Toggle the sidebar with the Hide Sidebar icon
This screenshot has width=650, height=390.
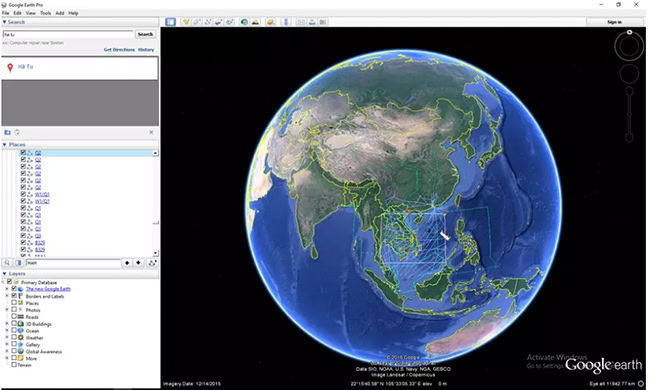point(170,22)
